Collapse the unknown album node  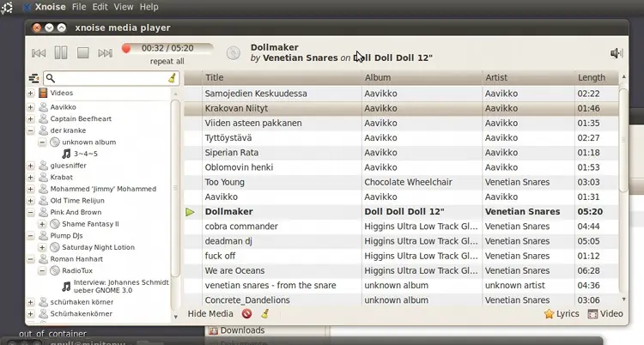[x=42, y=142]
